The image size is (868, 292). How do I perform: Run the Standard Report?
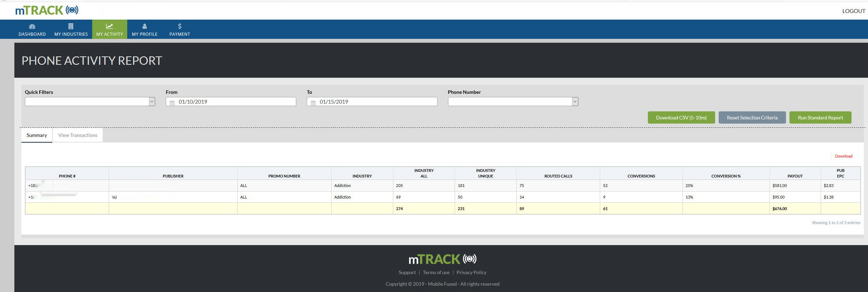tap(820, 118)
